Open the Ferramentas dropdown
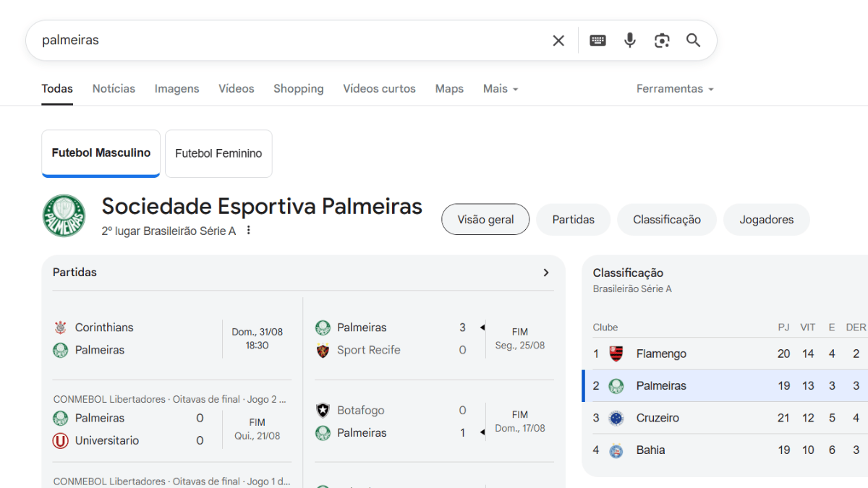The image size is (868, 488). tap(675, 89)
